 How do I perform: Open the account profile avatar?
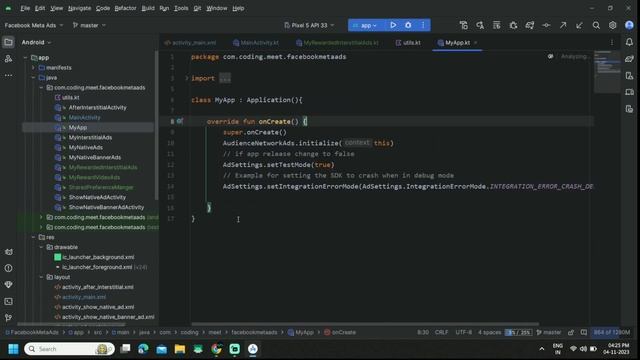coord(629,25)
